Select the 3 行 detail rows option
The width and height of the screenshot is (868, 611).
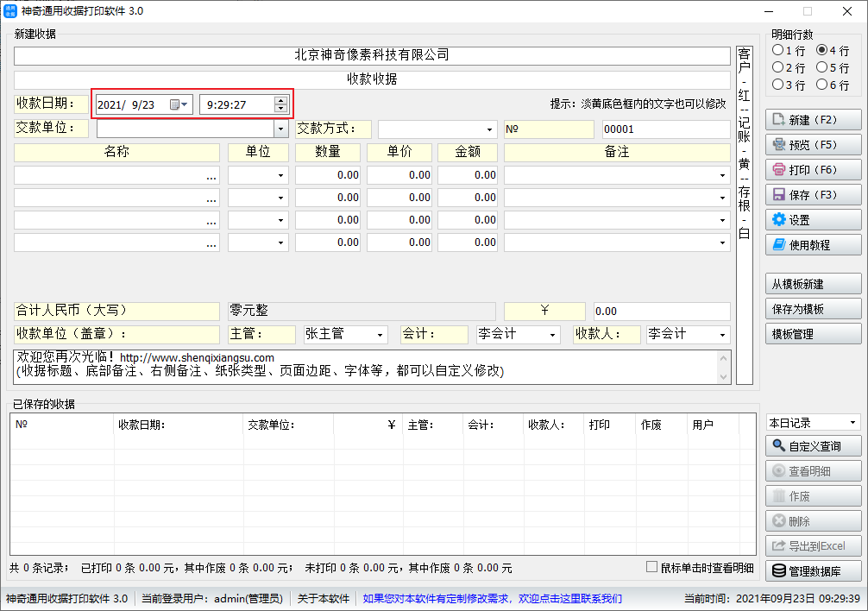pos(789,85)
